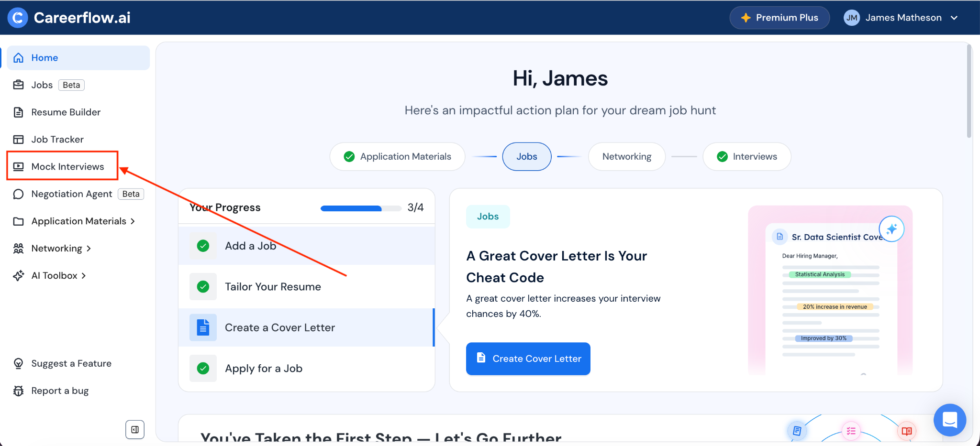The width and height of the screenshot is (980, 446).
Task: Click the Negotiation Agent chat icon
Action: coord(18,194)
